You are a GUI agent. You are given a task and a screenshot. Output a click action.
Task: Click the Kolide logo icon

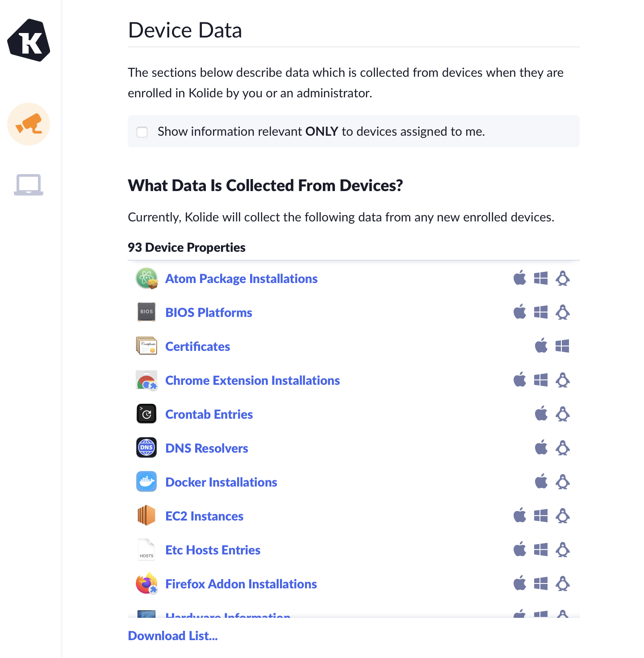(29, 40)
